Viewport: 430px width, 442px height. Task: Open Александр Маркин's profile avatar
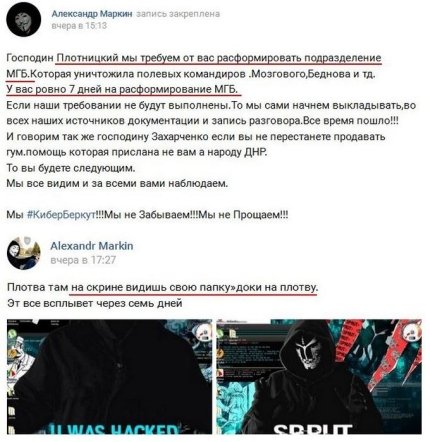(23, 19)
